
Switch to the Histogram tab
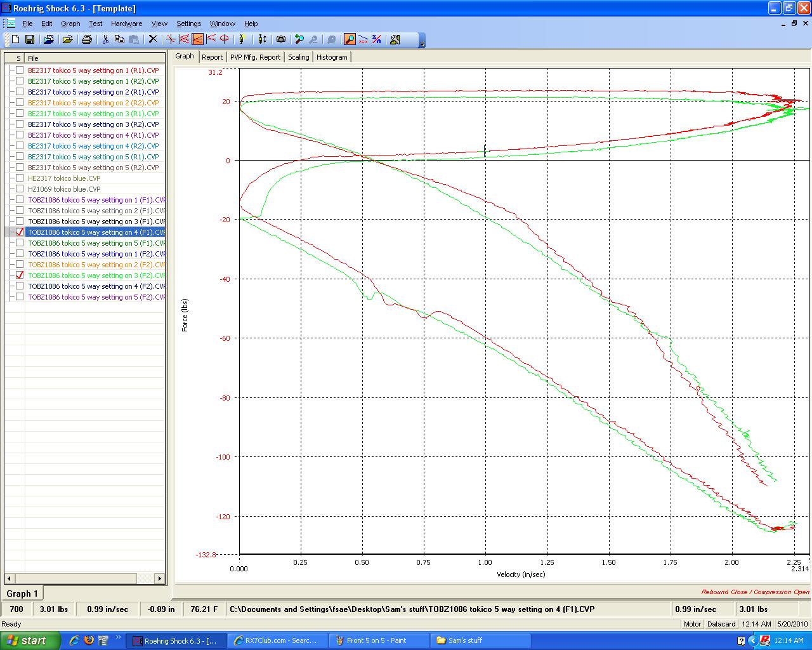332,57
